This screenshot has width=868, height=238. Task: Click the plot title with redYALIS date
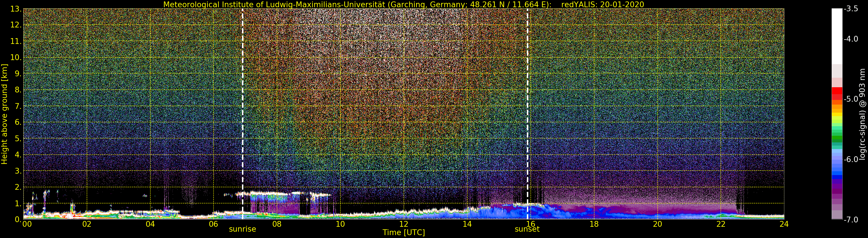(403, 4)
